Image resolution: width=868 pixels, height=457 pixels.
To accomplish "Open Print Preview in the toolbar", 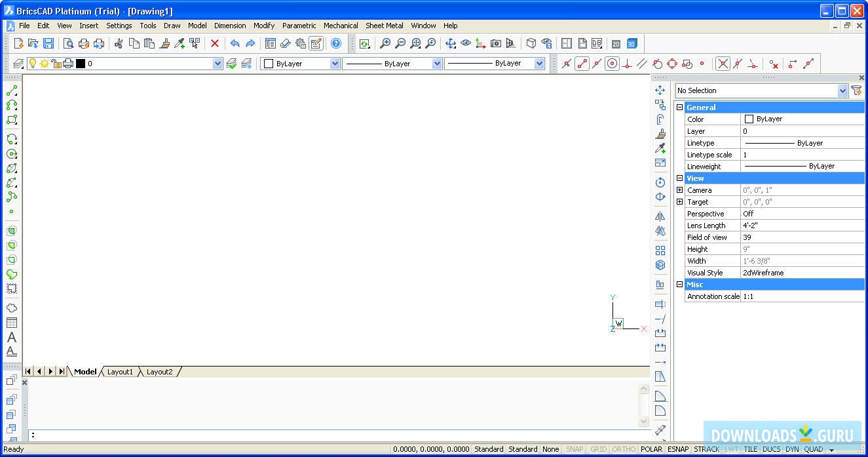I will coord(68,43).
